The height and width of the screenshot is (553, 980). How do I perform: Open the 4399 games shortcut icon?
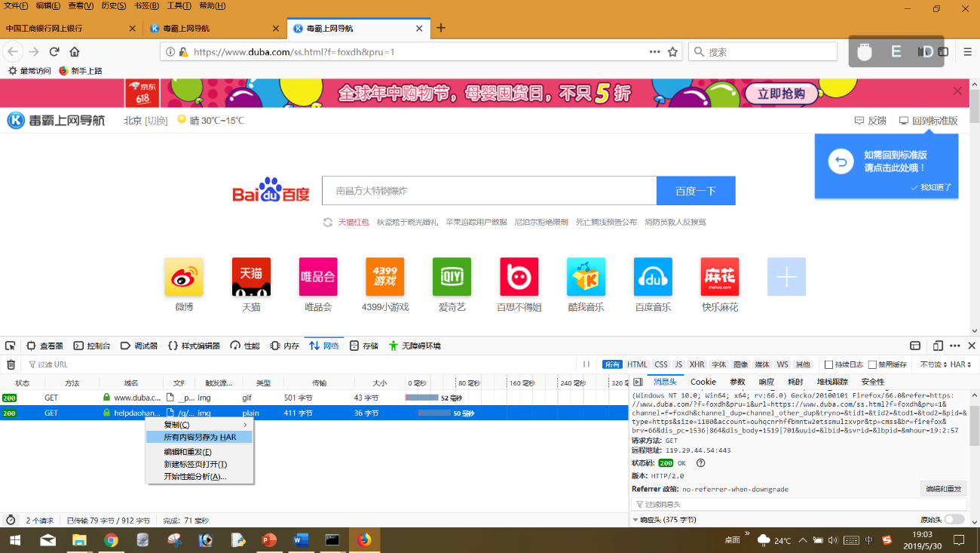click(x=385, y=277)
